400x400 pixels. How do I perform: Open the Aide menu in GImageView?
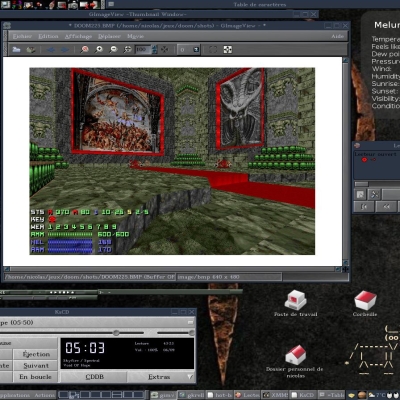[x=338, y=36]
